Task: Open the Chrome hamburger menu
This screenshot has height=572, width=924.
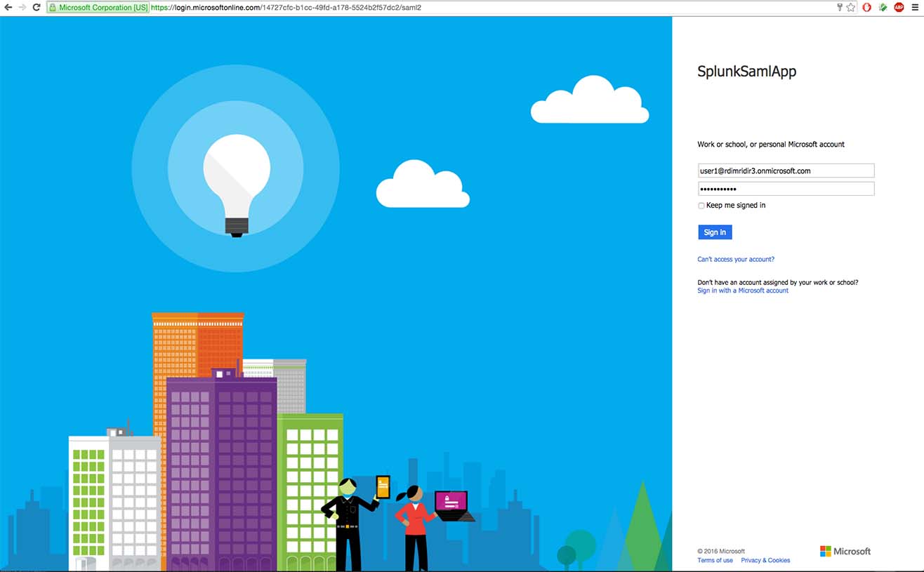Action: pyautogui.click(x=915, y=7)
